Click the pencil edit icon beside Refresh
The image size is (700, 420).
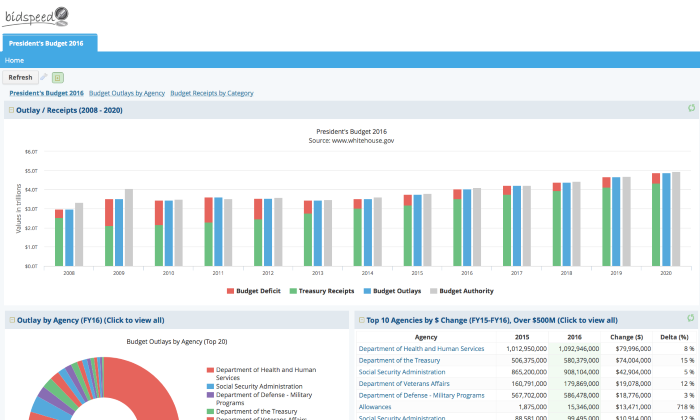click(x=44, y=77)
